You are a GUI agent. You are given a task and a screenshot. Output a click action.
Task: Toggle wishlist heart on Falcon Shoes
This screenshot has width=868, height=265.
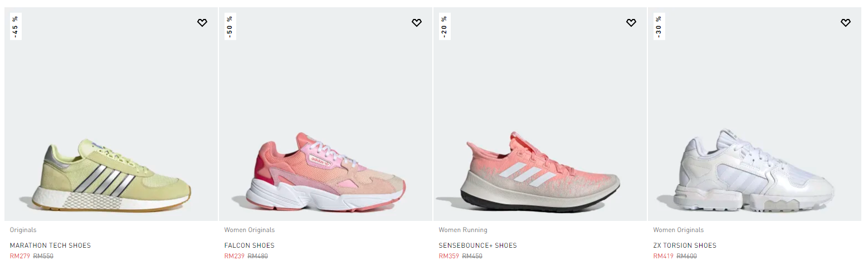point(417,23)
